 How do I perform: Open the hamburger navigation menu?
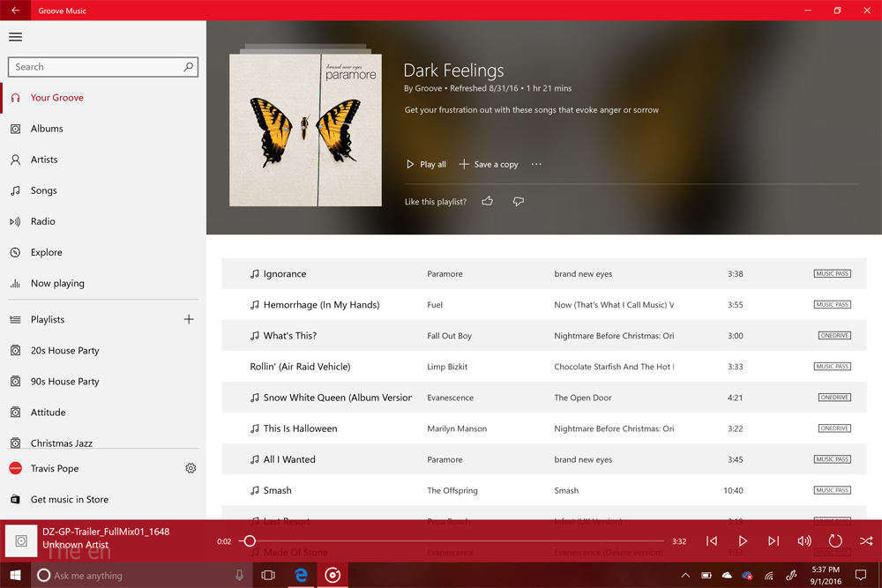pyautogui.click(x=16, y=37)
